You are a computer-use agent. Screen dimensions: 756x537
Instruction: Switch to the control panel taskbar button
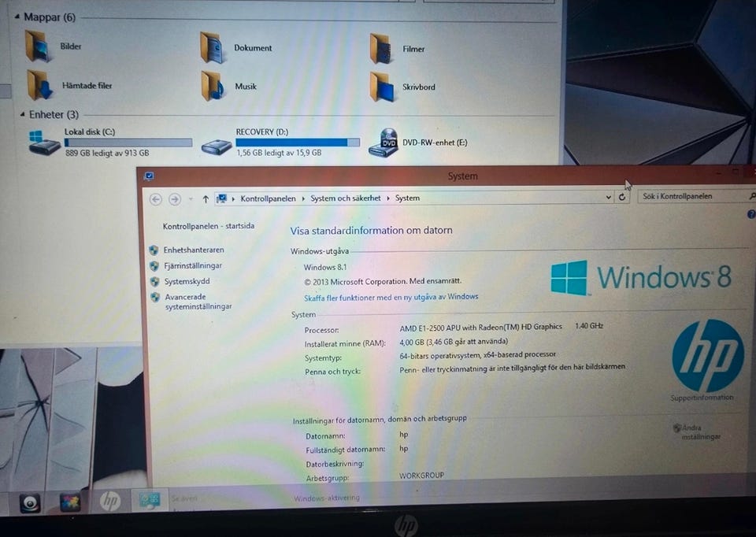coord(150,500)
